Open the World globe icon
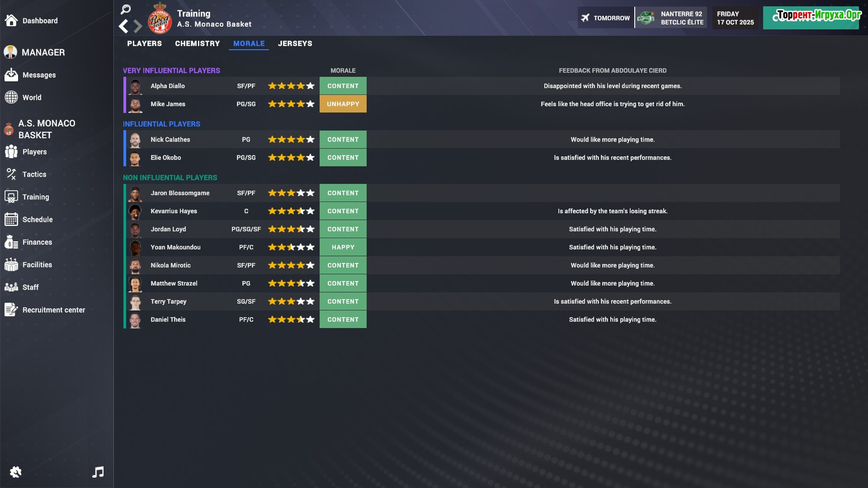 [x=11, y=98]
